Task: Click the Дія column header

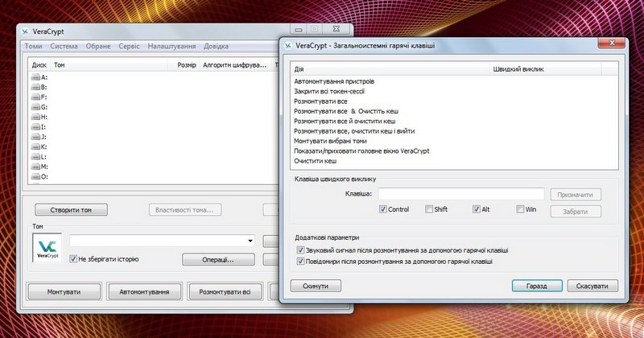Action: pyautogui.click(x=391, y=69)
